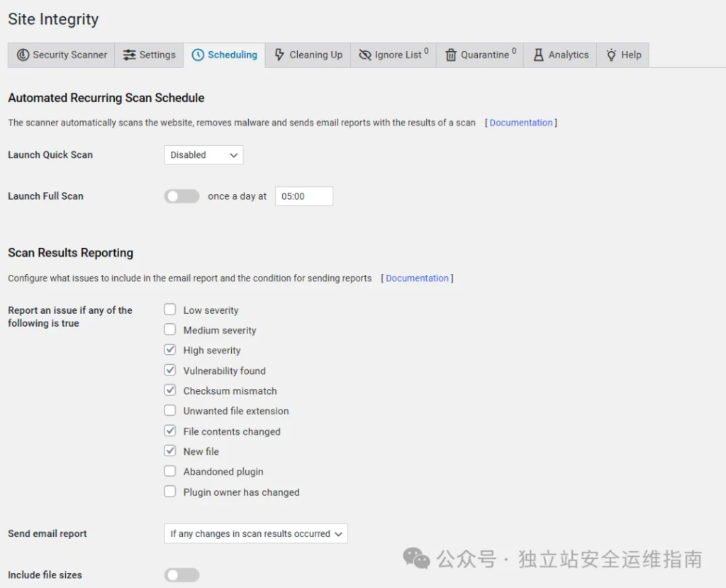Click the Security Scanner tab icon

(23, 55)
